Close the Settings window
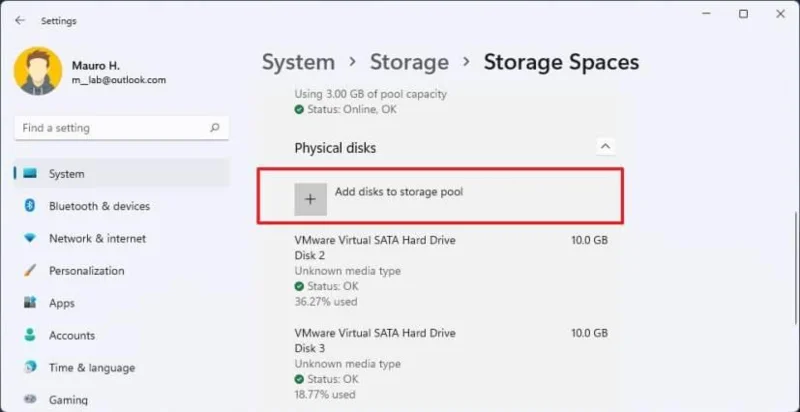Viewport: 800px width, 412px height. tap(781, 14)
